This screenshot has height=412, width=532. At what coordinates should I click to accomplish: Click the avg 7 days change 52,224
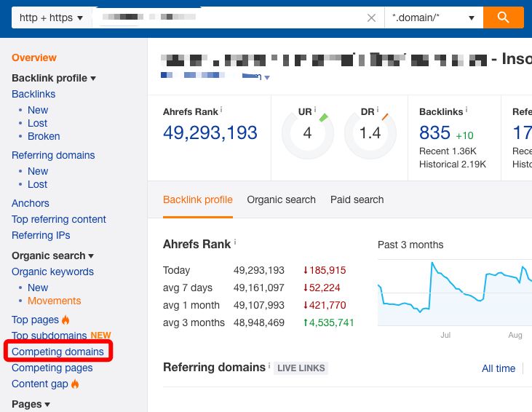tap(321, 288)
